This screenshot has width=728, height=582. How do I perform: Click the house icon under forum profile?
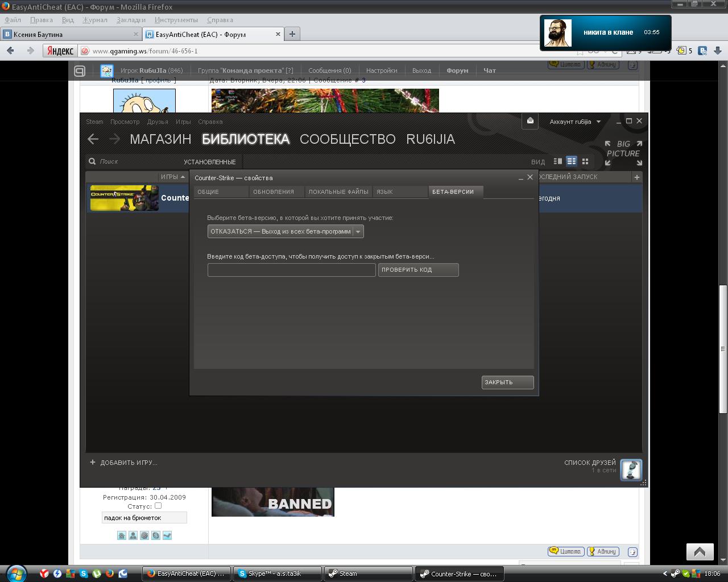pyautogui.click(x=122, y=535)
